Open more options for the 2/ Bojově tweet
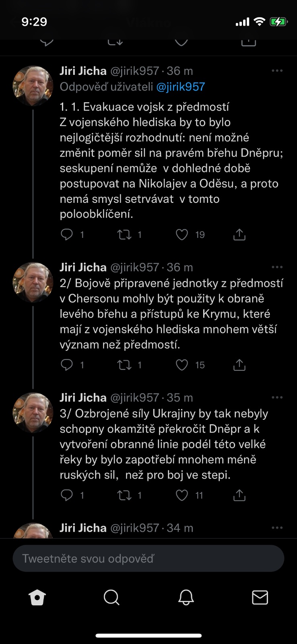Screen dimensions: 297x644 277,267
